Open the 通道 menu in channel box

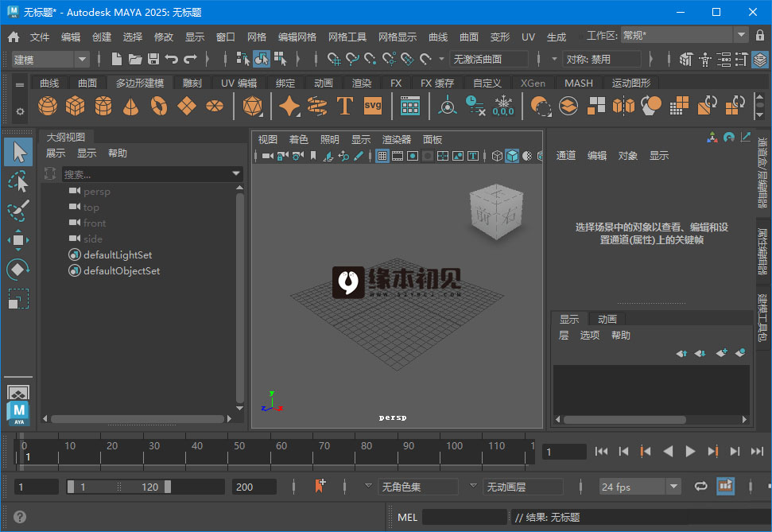[x=566, y=156]
